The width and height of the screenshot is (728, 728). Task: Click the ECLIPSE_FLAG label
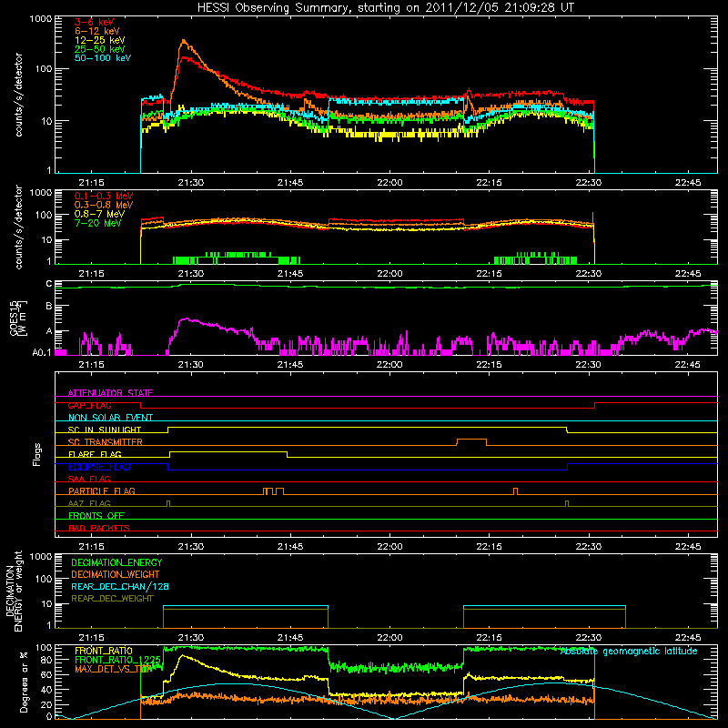99,467
